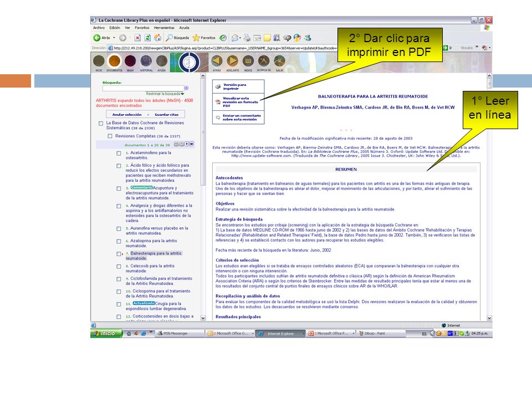Open the ÍNDICE navigation icon
Screen dimensions: 532x399
(248, 61)
